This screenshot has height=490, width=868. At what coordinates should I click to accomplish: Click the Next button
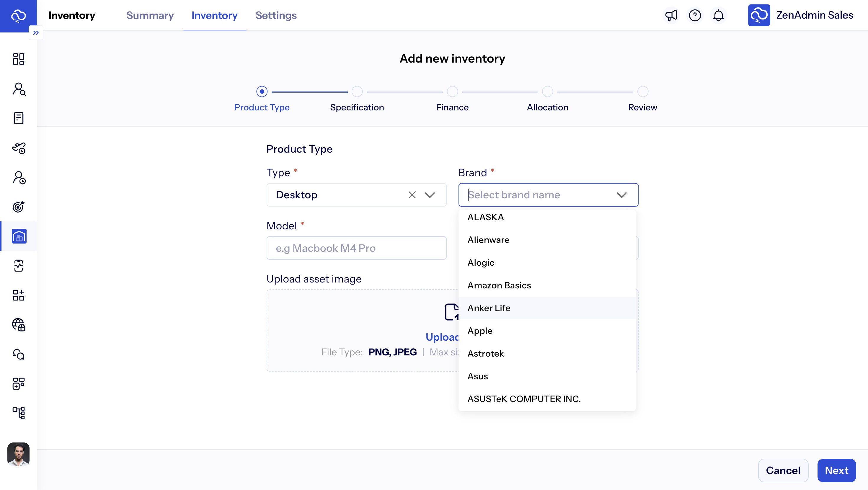click(x=836, y=470)
